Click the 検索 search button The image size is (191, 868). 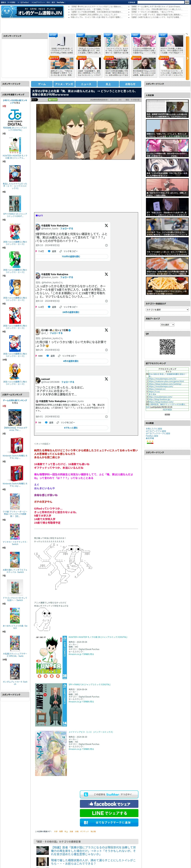(187, 2)
